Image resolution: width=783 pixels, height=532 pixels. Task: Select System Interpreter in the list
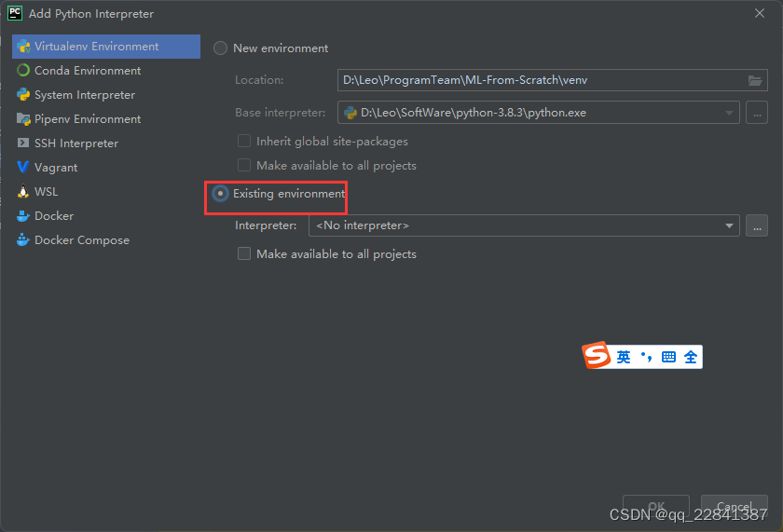click(x=106, y=95)
